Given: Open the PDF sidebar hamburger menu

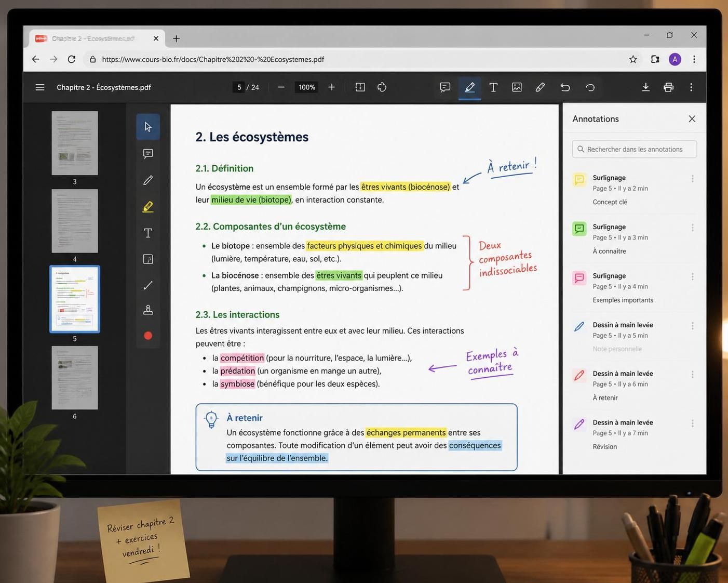Looking at the screenshot, I should [x=40, y=87].
